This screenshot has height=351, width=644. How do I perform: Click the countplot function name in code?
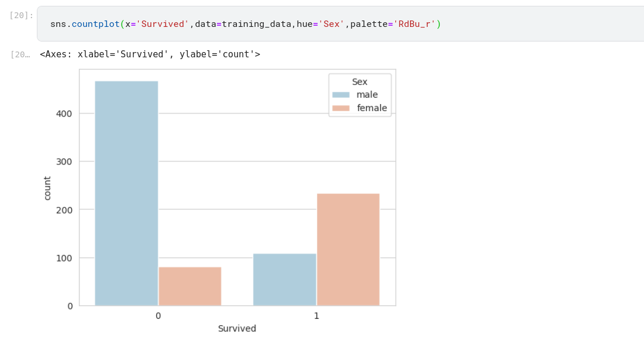(95, 24)
